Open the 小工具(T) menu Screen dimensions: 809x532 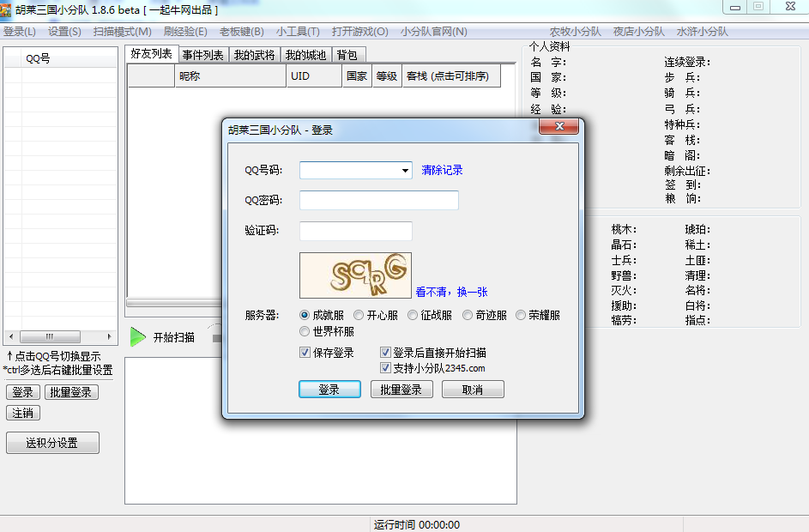point(298,32)
